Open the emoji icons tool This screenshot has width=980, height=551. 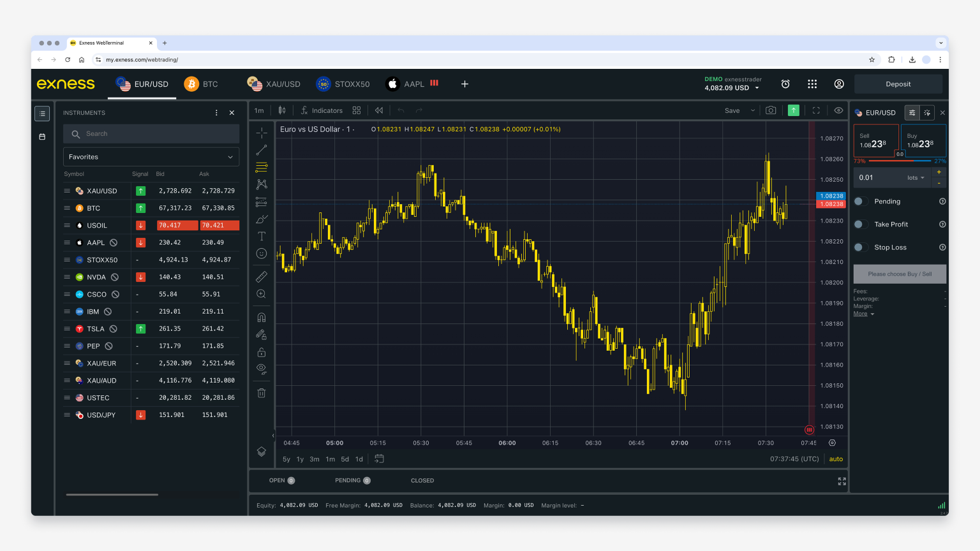pyautogui.click(x=262, y=253)
